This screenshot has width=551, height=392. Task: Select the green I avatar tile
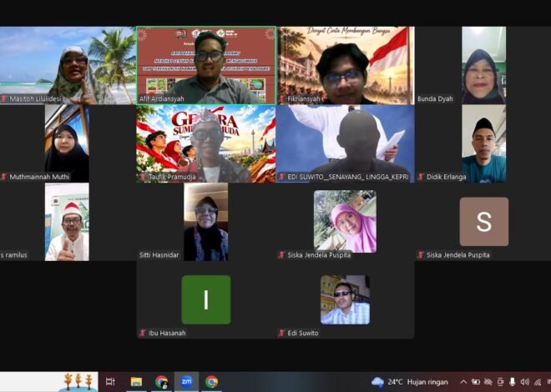pos(206,299)
